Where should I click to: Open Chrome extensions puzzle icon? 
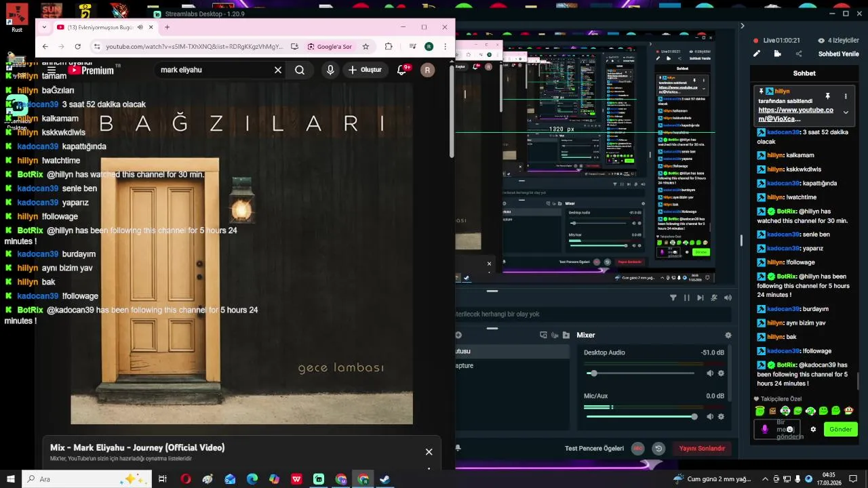389,47
